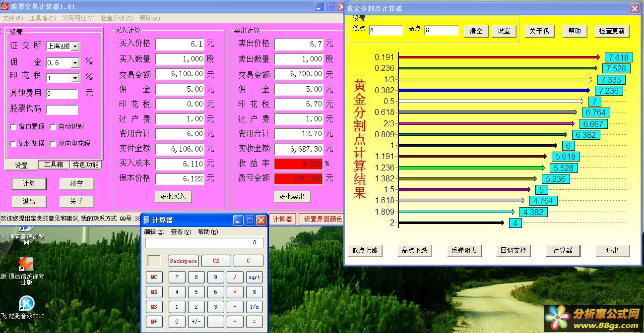Open 帮助(H) menu in 计算器 window
Image resolution: width=644 pixels, height=333 pixels.
[x=207, y=232]
